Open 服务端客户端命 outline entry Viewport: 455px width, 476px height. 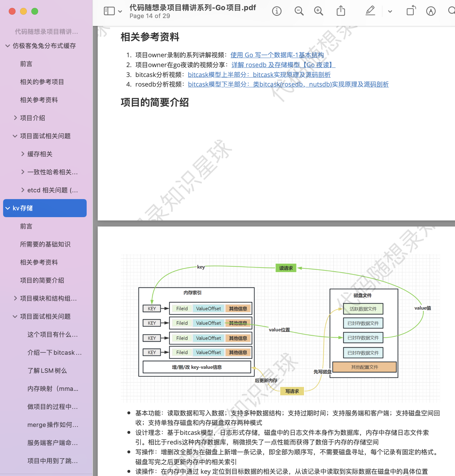coord(53,443)
